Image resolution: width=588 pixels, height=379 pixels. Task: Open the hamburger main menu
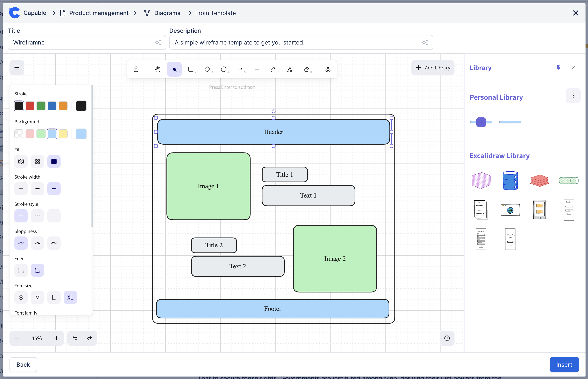17,67
